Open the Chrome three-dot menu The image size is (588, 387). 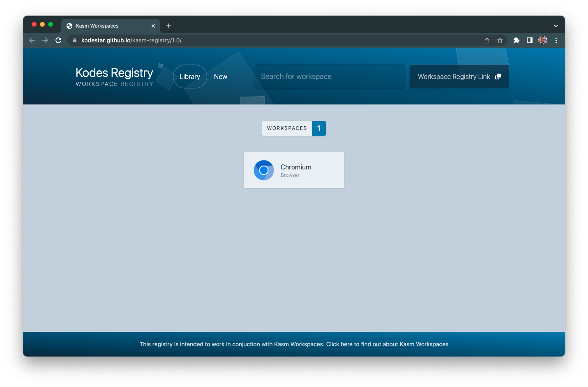(556, 40)
